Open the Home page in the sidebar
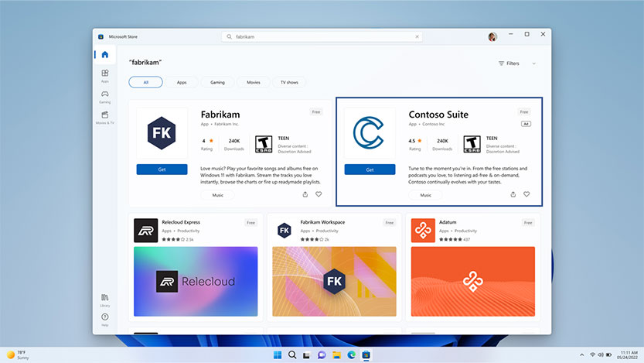This screenshot has width=644, height=363. pyautogui.click(x=104, y=55)
